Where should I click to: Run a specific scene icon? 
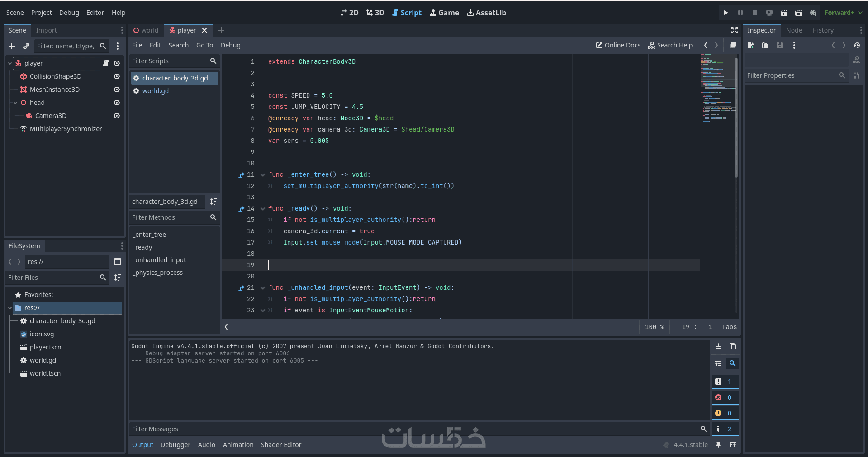click(798, 13)
